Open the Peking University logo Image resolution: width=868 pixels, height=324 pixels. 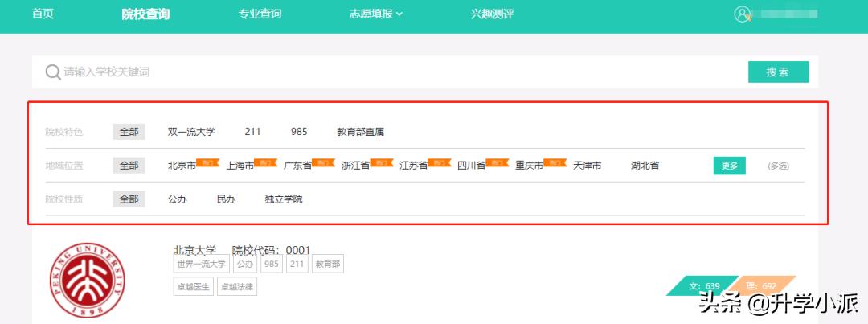(x=88, y=281)
